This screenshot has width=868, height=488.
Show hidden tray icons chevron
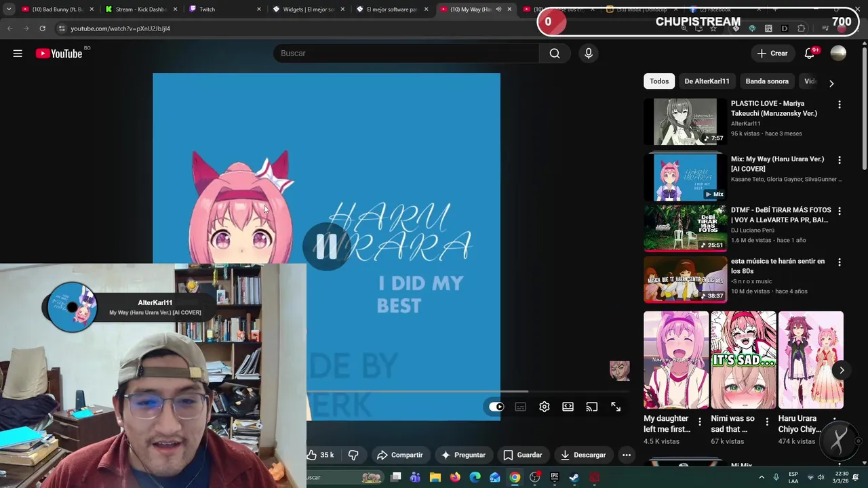[x=762, y=477]
